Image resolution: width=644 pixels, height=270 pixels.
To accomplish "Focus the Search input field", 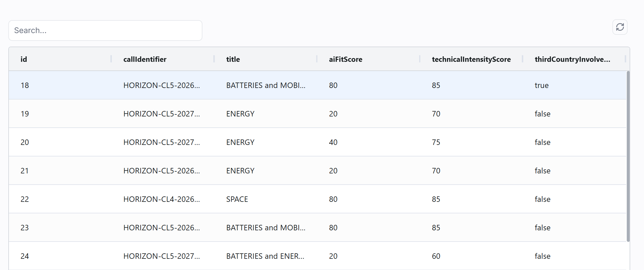I will click(x=105, y=30).
